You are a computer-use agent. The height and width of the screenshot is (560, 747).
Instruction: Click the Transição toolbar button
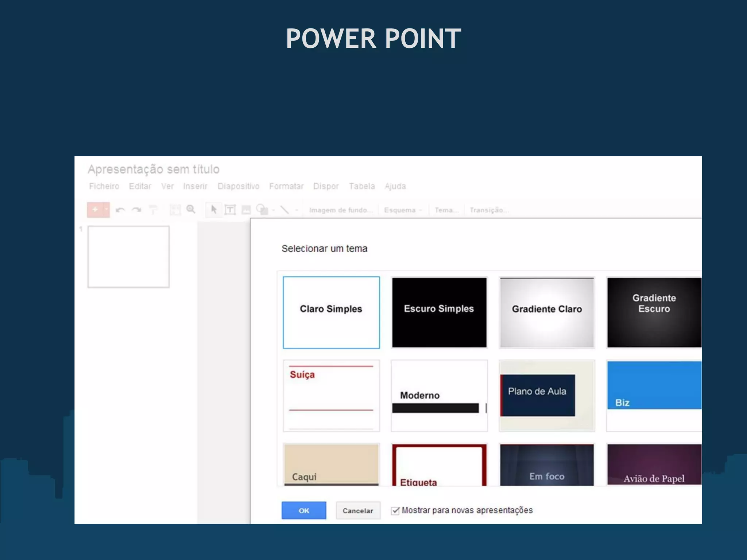[x=489, y=210]
